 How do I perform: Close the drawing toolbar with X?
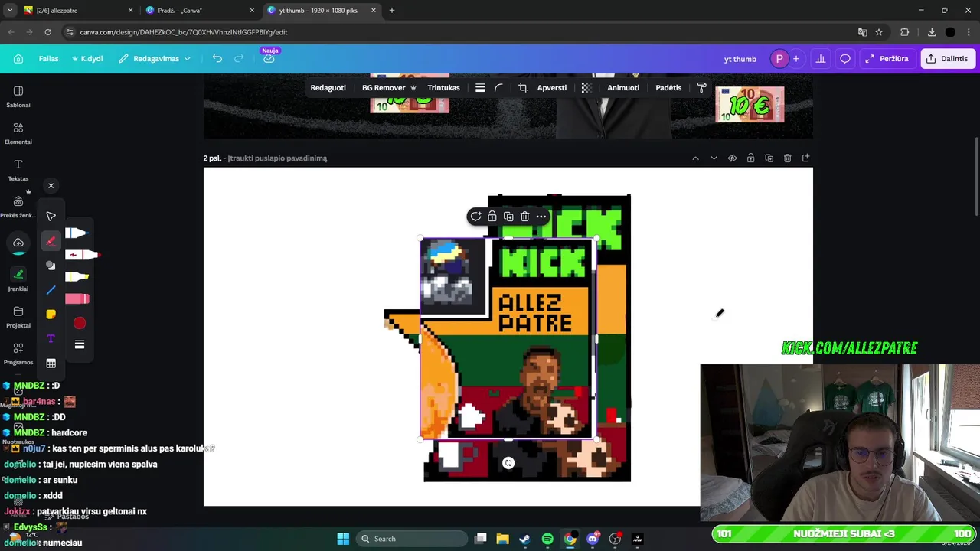click(51, 186)
